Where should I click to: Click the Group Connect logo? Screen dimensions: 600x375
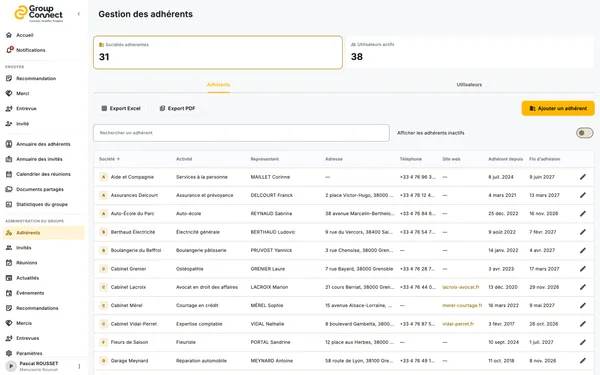coord(39,13)
